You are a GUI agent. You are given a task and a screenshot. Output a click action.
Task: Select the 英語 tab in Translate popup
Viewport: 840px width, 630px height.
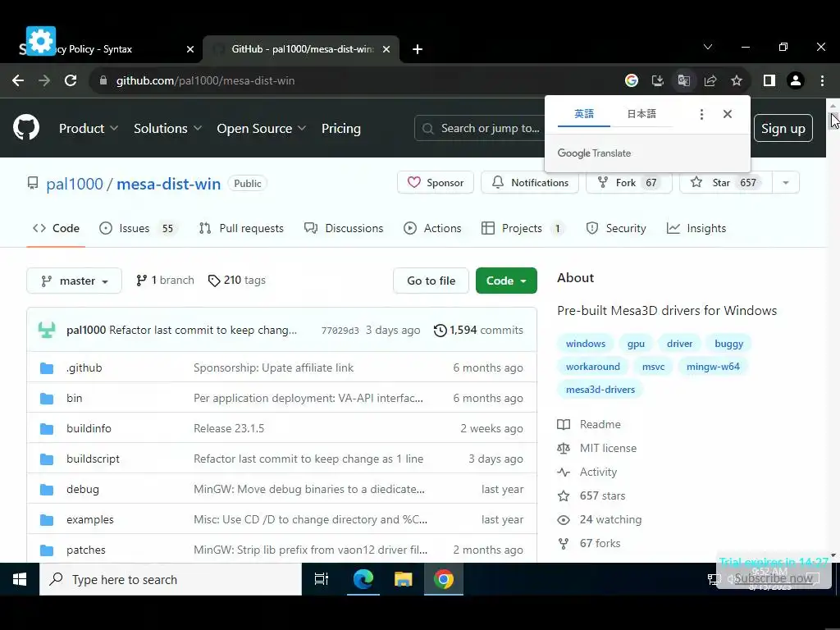tap(584, 113)
